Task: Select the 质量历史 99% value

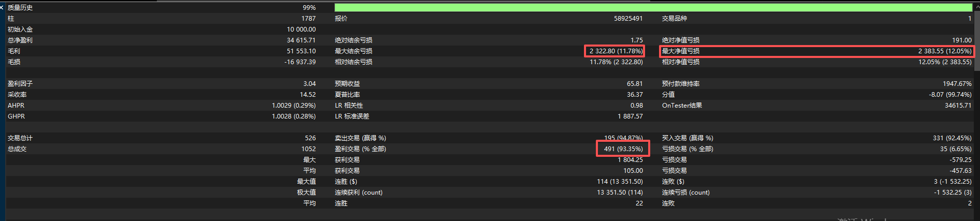Action: (x=309, y=8)
